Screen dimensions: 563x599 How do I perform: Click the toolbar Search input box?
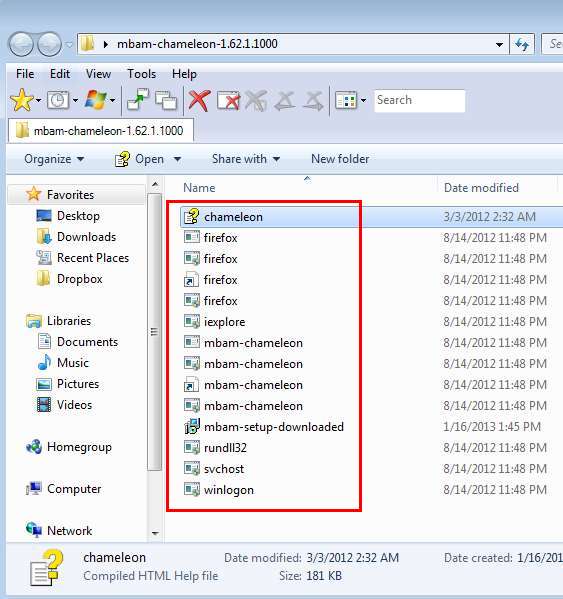[x=420, y=100]
